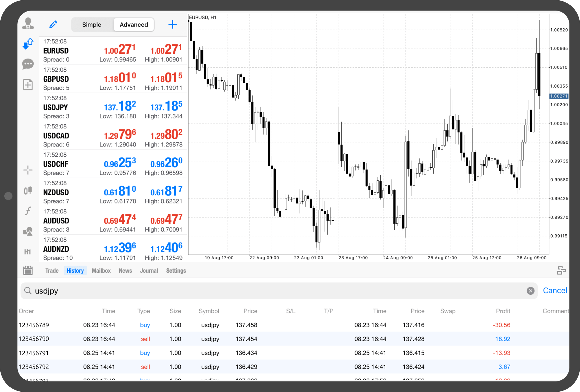
Task: Cancel the history search
Action: 555,290
